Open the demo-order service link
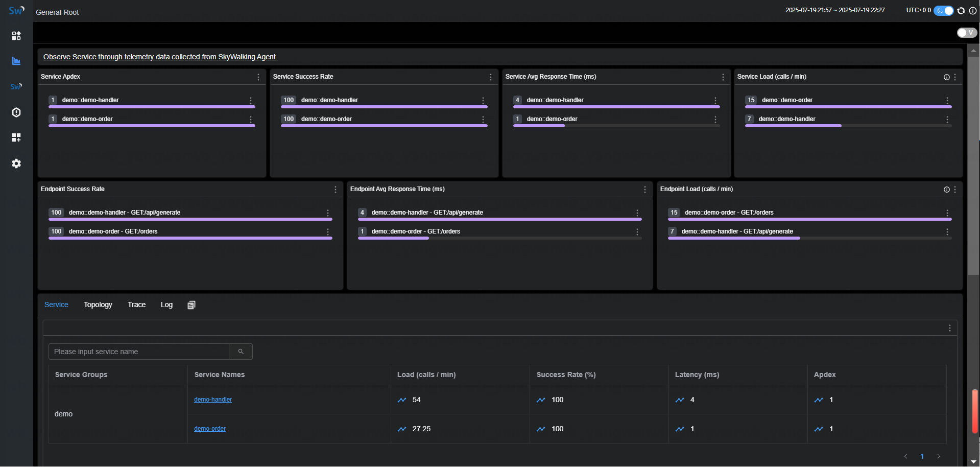 210,429
